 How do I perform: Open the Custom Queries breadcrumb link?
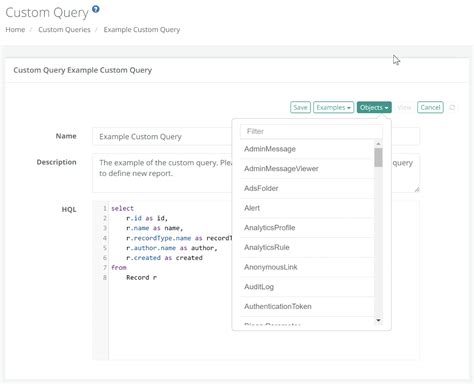64,30
